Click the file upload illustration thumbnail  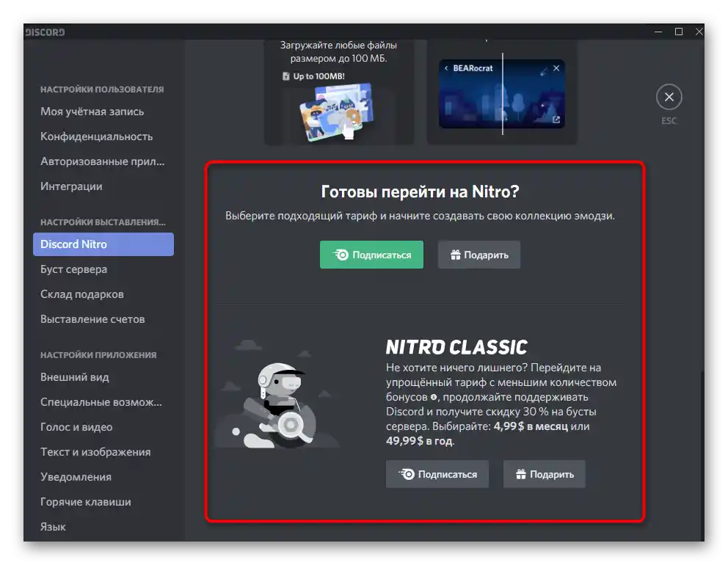(337, 112)
